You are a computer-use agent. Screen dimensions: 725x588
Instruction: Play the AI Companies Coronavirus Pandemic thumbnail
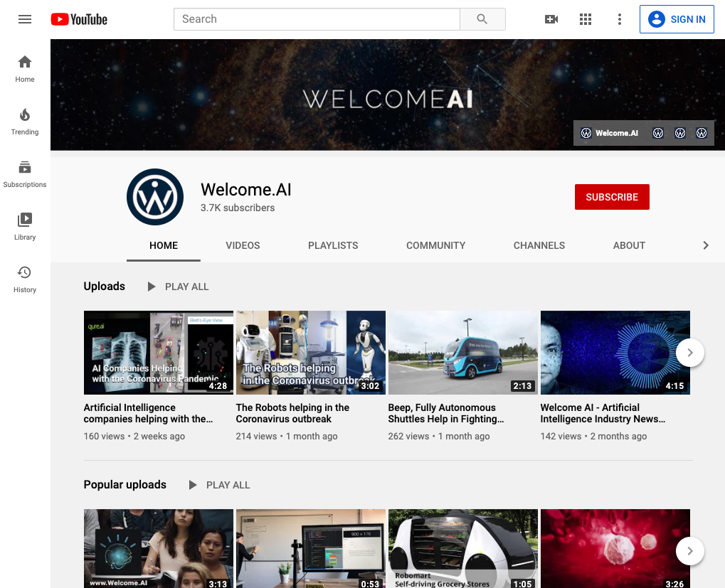pos(159,353)
